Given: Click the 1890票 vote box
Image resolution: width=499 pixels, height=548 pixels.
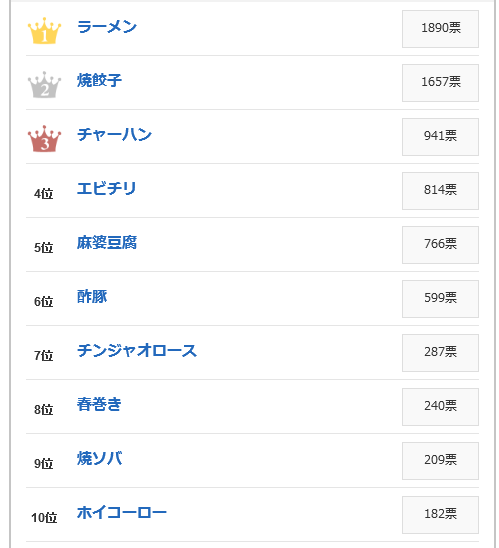Looking at the screenshot, I should (x=440, y=29).
